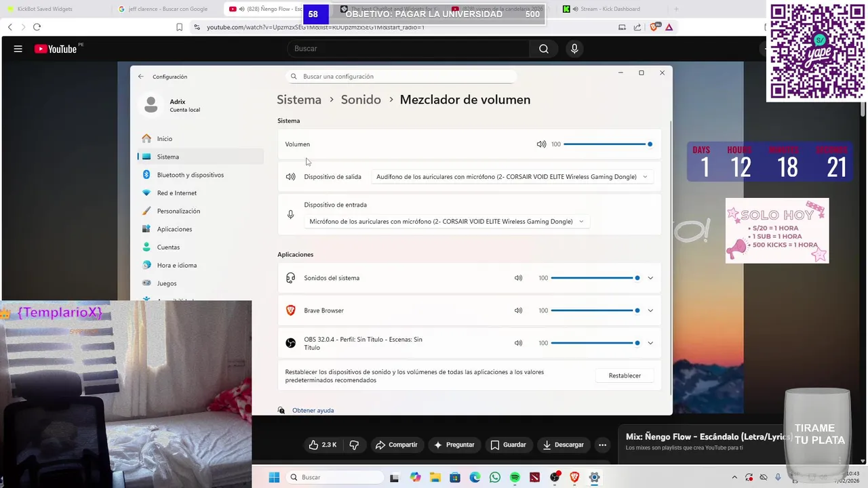Go to Sonido in the breadcrumb

click(x=361, y=100)
